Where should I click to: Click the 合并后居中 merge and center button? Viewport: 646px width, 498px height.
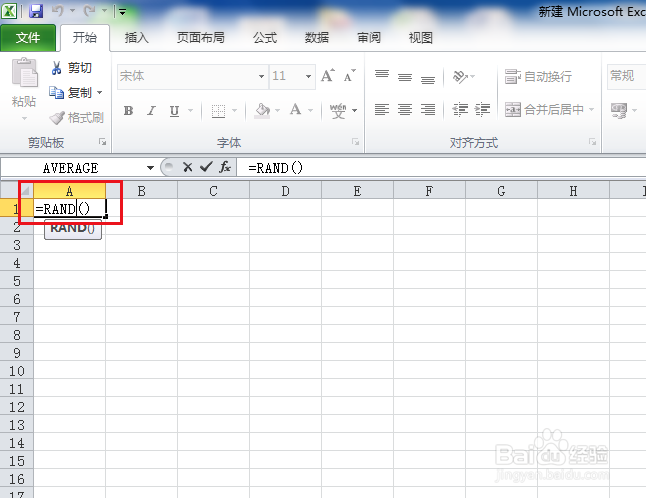click(x=544, y=110)
